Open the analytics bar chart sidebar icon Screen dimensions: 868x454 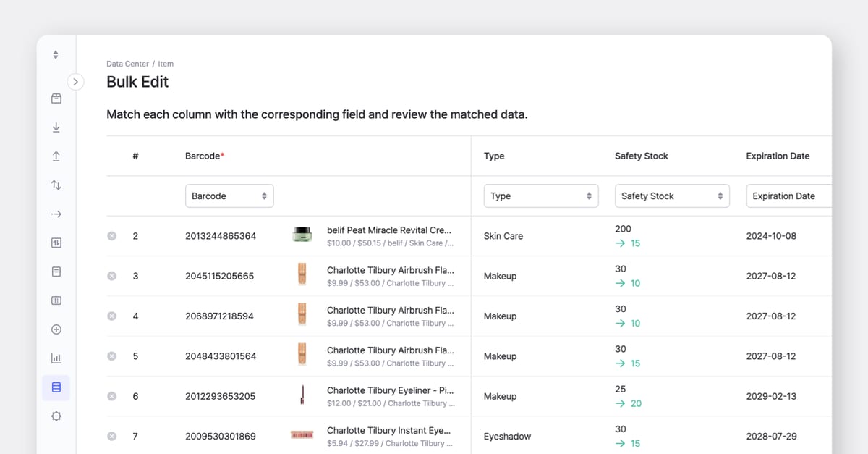pyautogui.click(x=56, y=358)
